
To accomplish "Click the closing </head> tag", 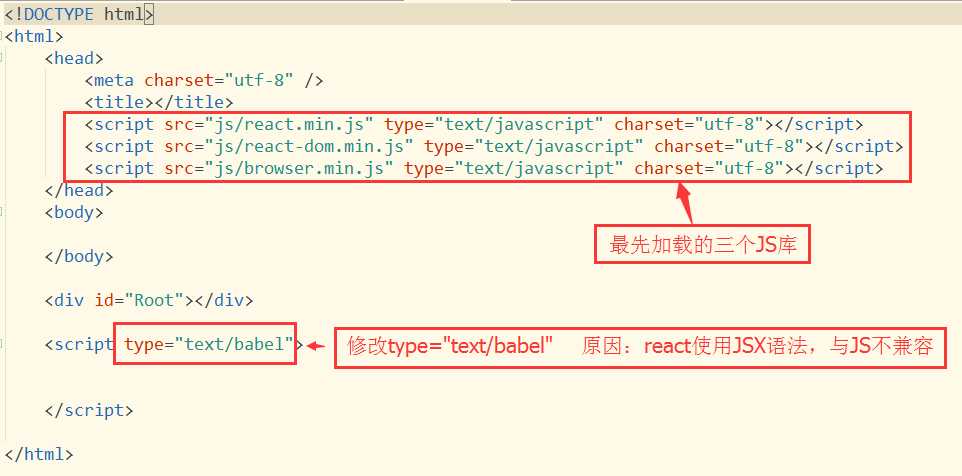I will 79,190.
